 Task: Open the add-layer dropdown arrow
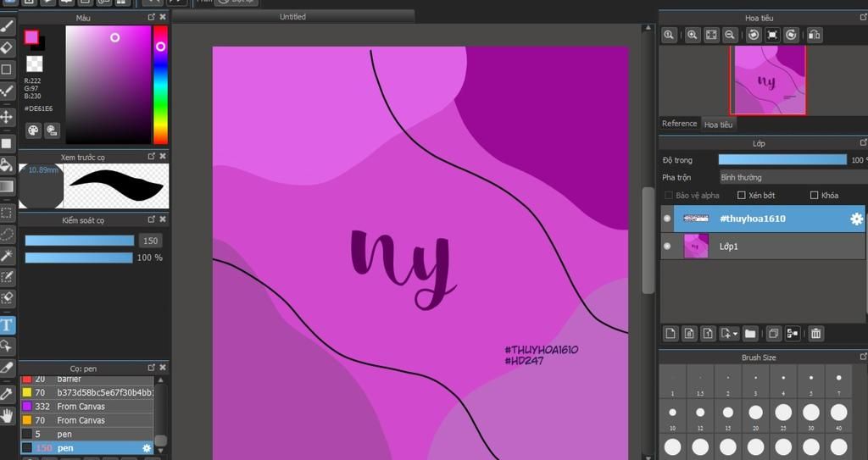click(x=735, y=333)
